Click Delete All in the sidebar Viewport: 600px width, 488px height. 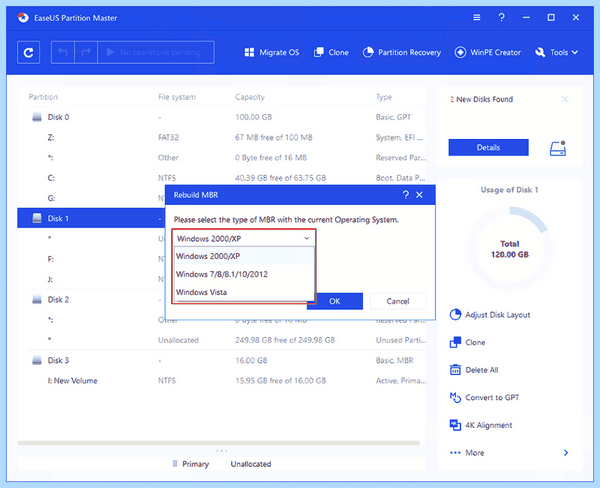pyautogui.click(x=474, y=370)
